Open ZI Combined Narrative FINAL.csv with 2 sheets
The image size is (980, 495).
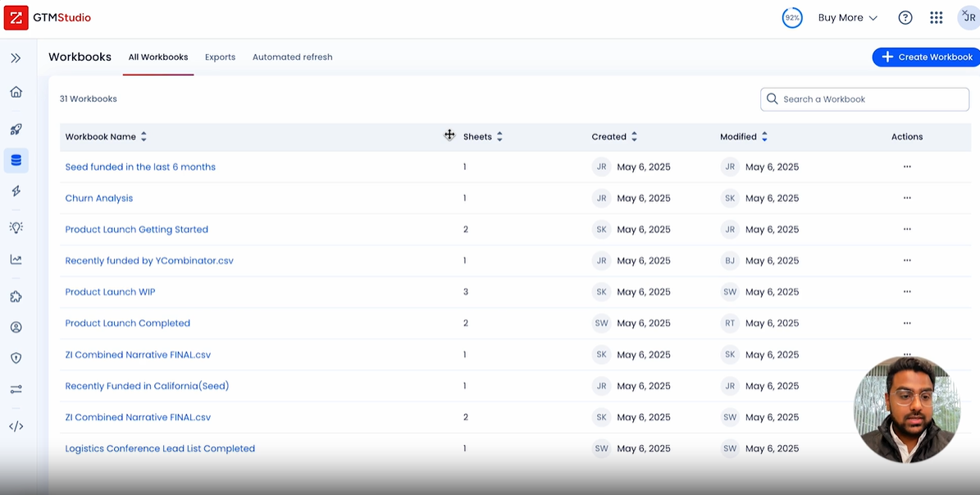[x=138, y=417]
